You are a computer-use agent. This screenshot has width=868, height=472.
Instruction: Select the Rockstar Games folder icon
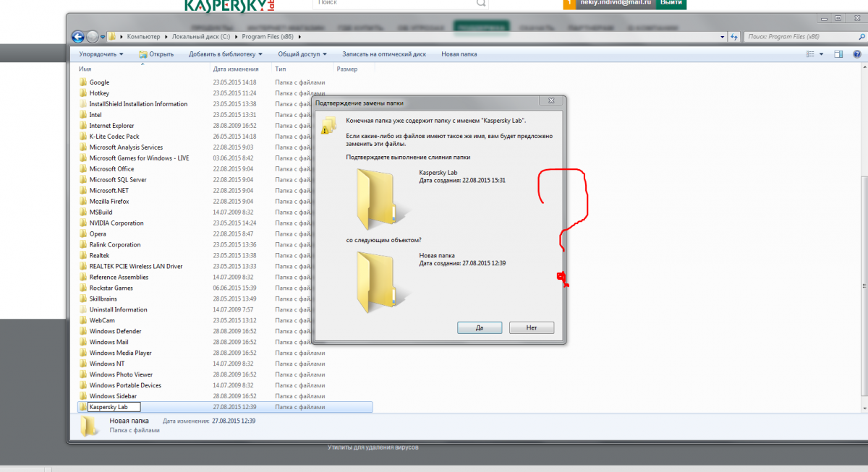pos(83,288)
